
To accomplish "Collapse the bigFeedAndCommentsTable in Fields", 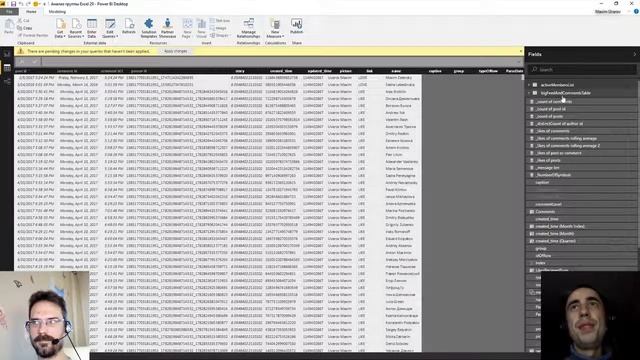I will pos(529,93).
